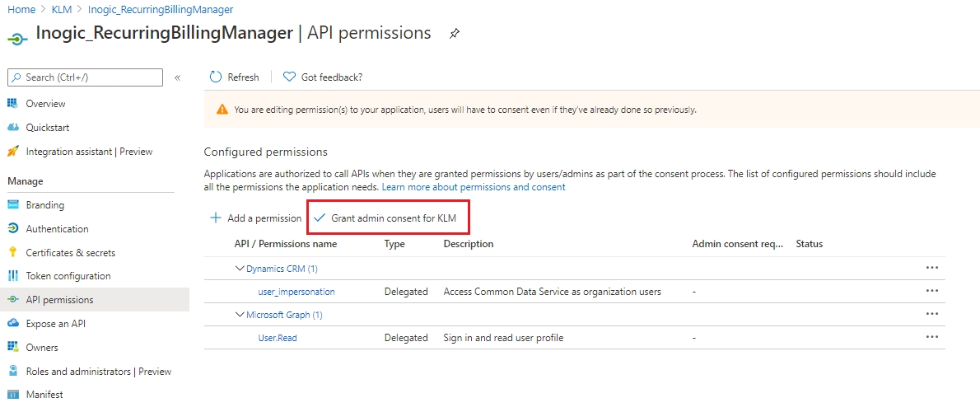
Task: Click the Authentication icon in sidebar
Action: click(x=12, y=229)
